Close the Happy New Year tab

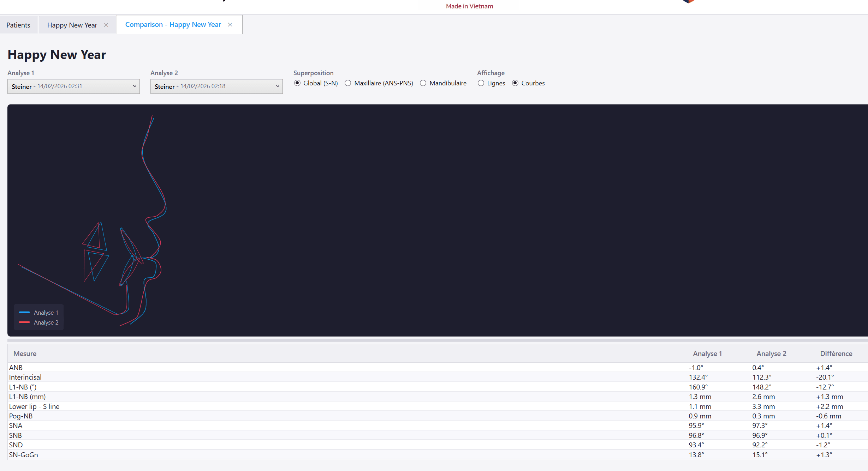pyautogui.click(x=106, y=25)
